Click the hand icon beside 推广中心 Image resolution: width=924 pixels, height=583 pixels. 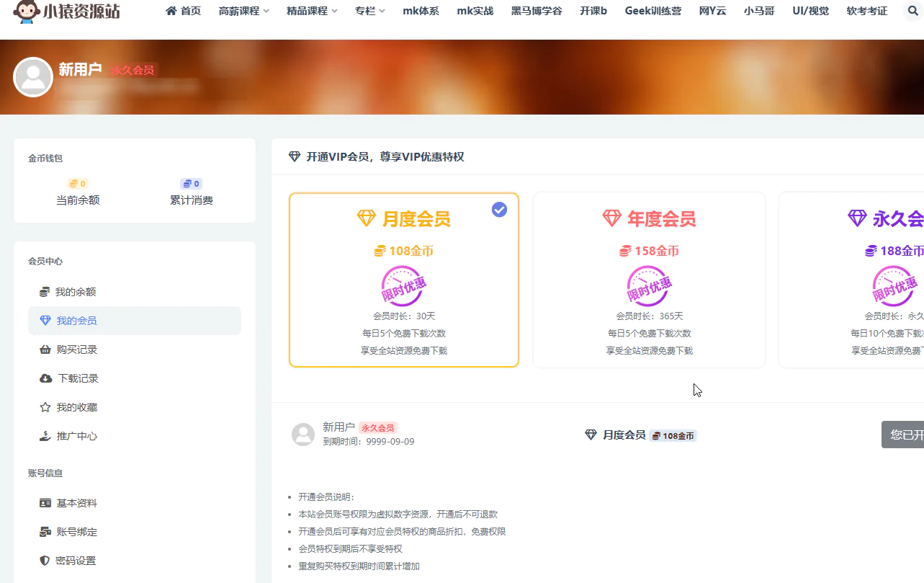tap(45, 436)
